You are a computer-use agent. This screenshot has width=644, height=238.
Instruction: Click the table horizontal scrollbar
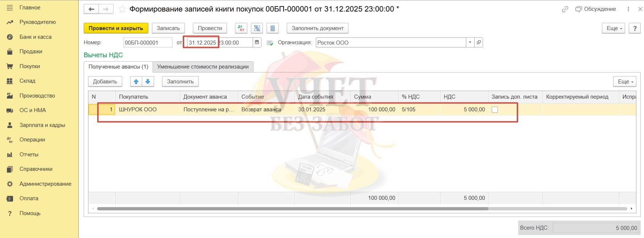292,209
